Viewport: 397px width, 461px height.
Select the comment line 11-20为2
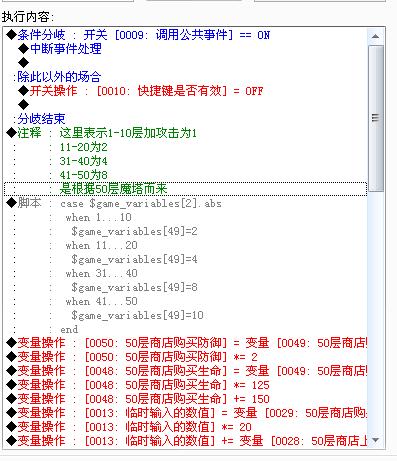click(186, 147)
